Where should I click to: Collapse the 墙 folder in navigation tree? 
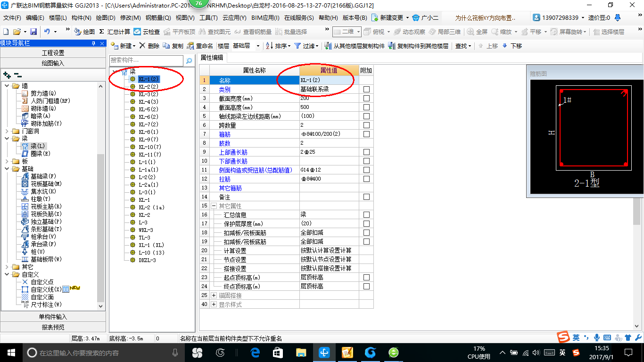click(7, 86)
